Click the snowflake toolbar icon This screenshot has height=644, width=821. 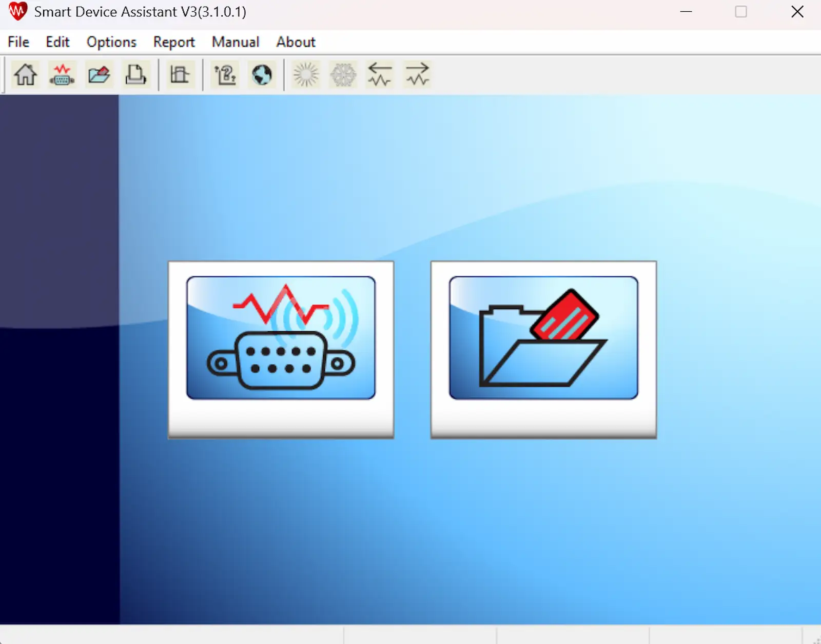tap(343, 74)
